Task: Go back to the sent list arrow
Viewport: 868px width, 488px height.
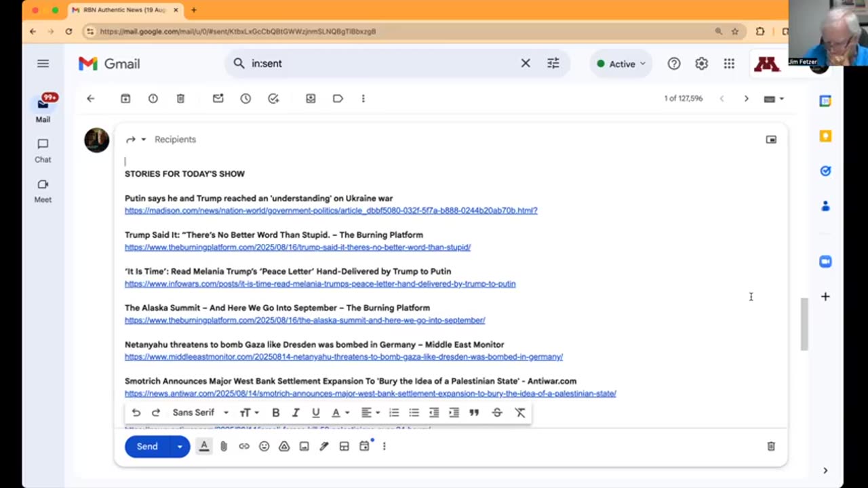Action: pos(90,98)
